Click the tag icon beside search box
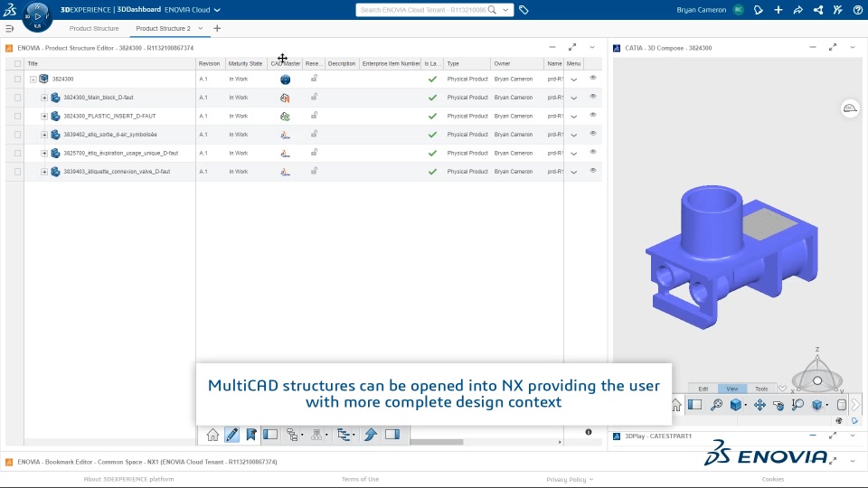This screenshot has height=488, width=868. [x=524, y=10]
